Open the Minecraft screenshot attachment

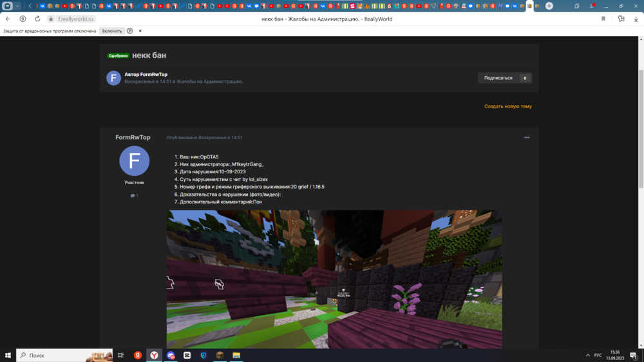(334, 280)
